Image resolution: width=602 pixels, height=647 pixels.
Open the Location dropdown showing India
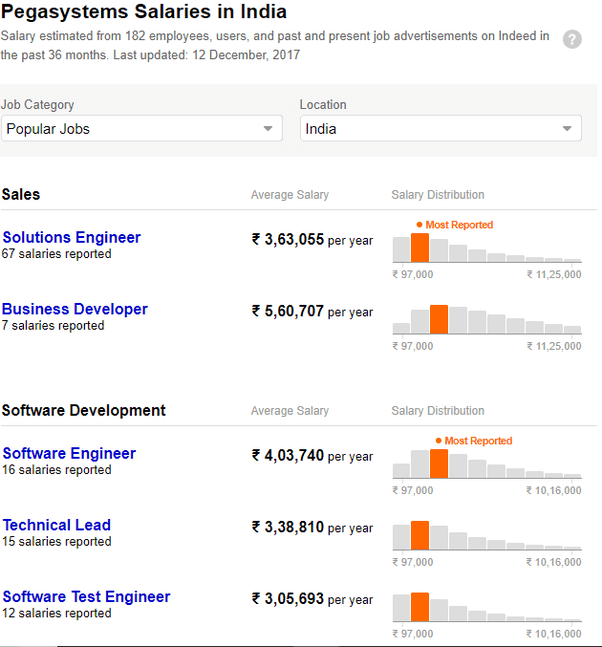[x=441, y=129]
